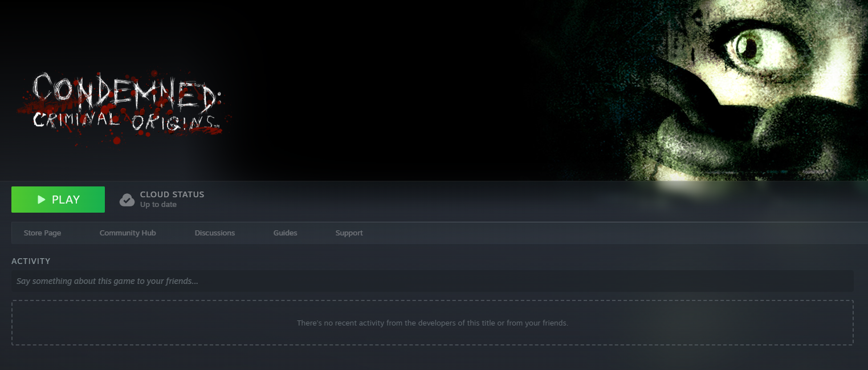The height and width of the screenshot is (370, 868).
Task: Click the CLOUD STATUS label
Action: click(x=172, y=194)
